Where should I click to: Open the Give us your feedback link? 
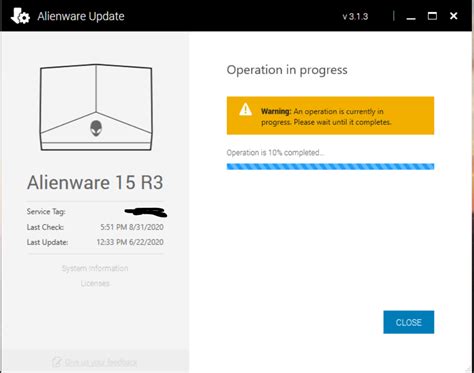coord(101,362)
